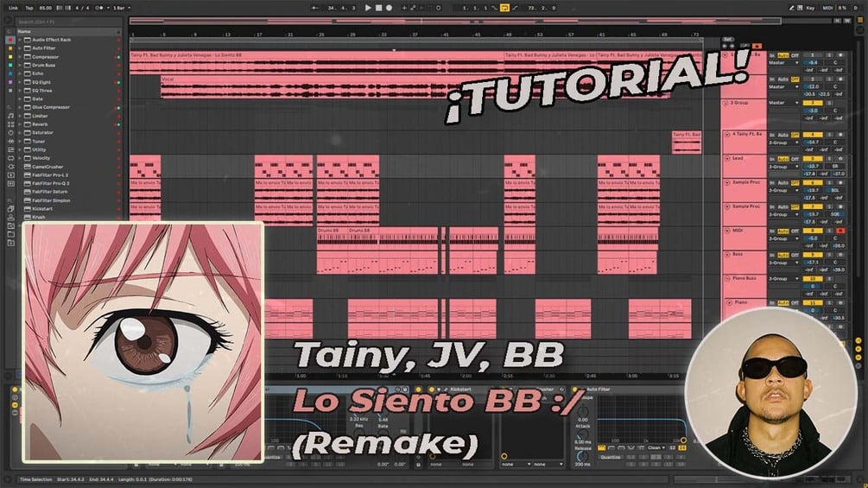Select the Vocal audio clip
Screen dimensions: 868x488
(x=415, y=87)
